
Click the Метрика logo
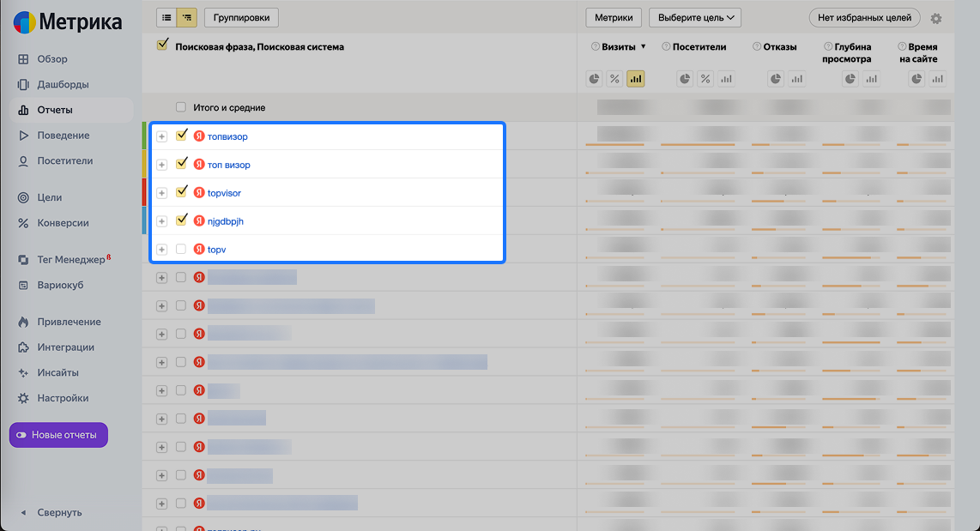pos(68,22)
